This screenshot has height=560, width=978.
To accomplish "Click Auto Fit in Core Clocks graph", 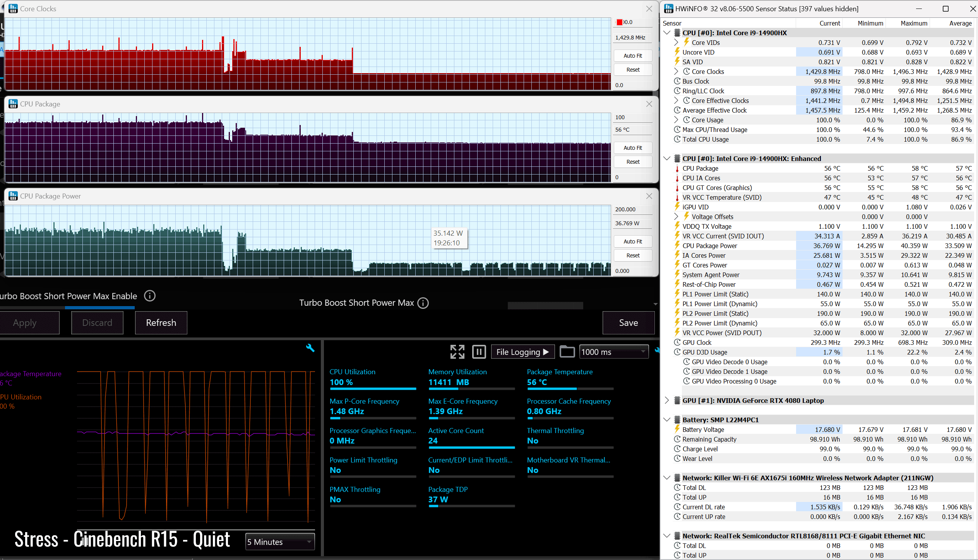I will coord(633,56).
